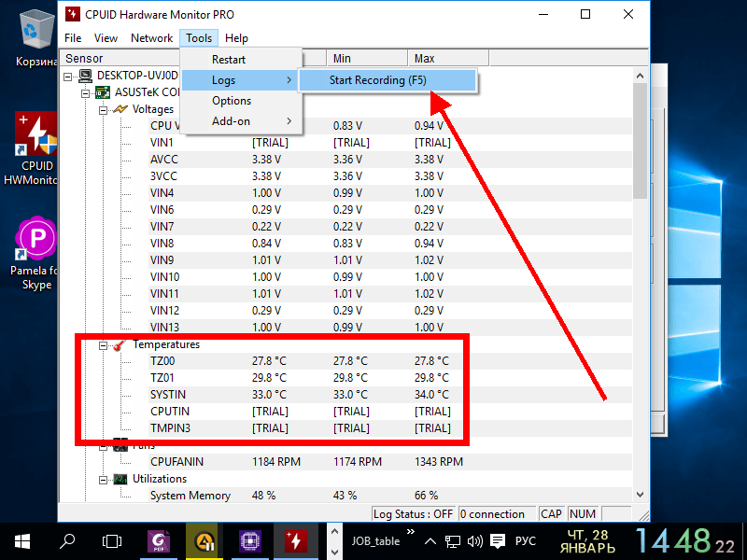Select the CPUFANIN fan row

[x=390, y=462]
